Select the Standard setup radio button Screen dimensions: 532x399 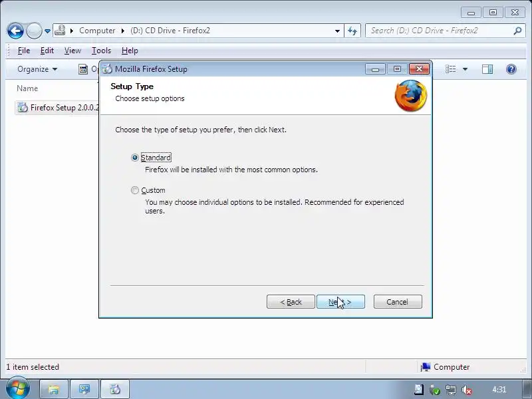click(135, 158)
